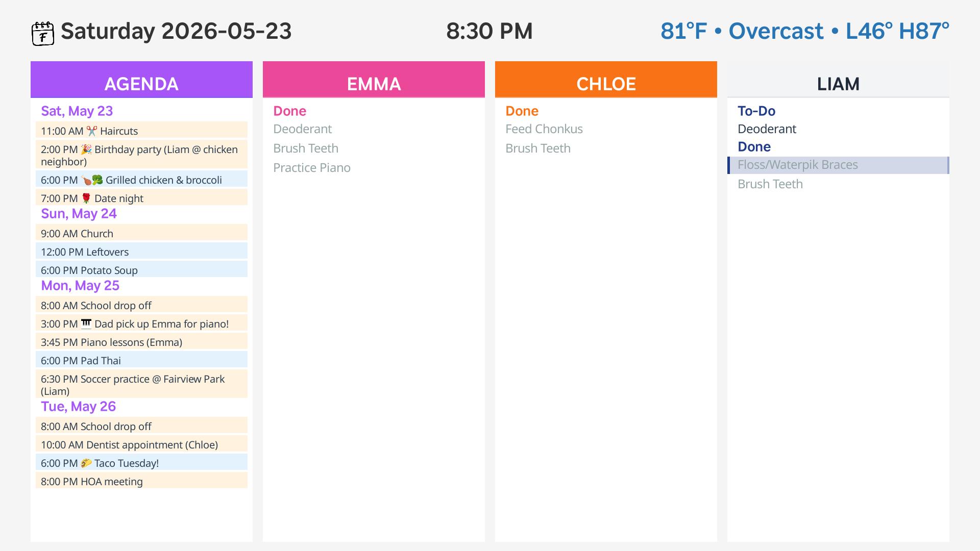Select the CHLOE column header

tap(606, 80)
